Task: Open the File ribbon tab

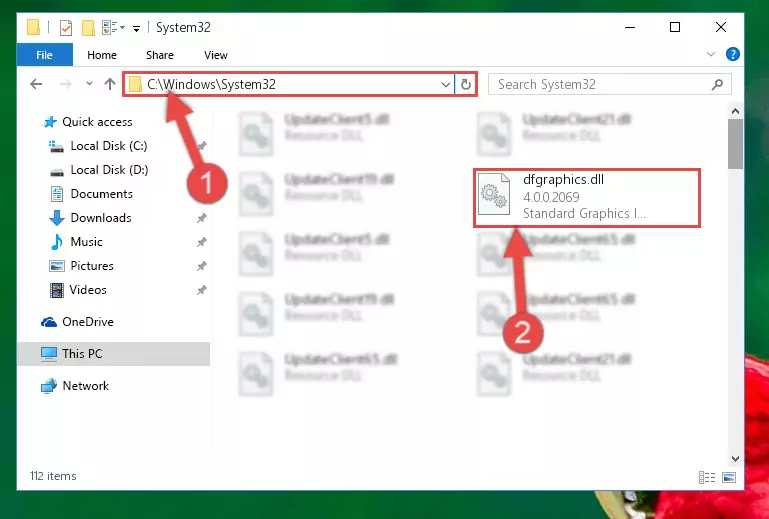Action: 45,55
